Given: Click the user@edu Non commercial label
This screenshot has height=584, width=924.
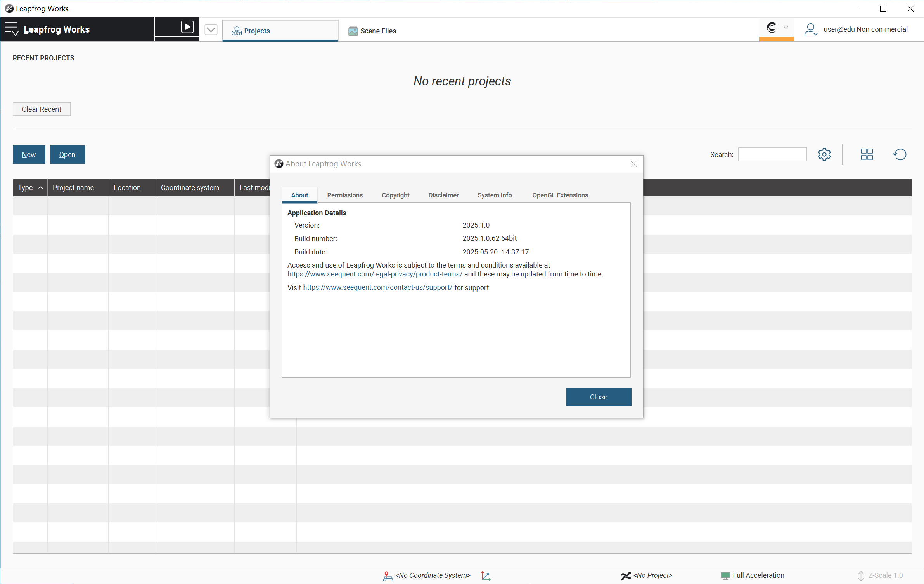Looking at the screenshot, I should pos(865,29).
